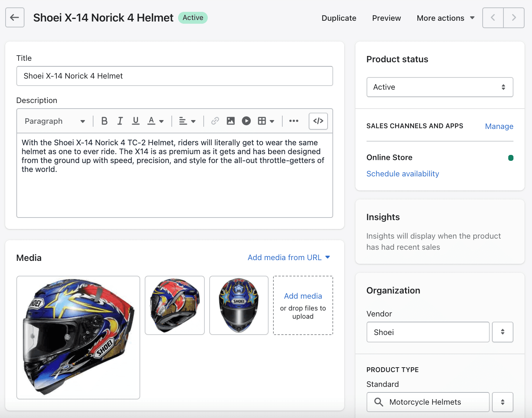Click the search magnifier in product type
Image resolution: width=532 pixels, height=418 pixels.
click(378, 402)
